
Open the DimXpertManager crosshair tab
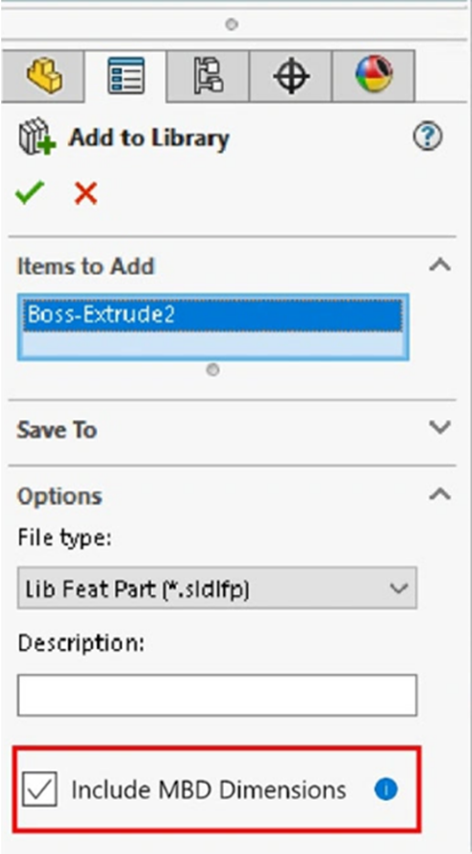click(291, 76)
